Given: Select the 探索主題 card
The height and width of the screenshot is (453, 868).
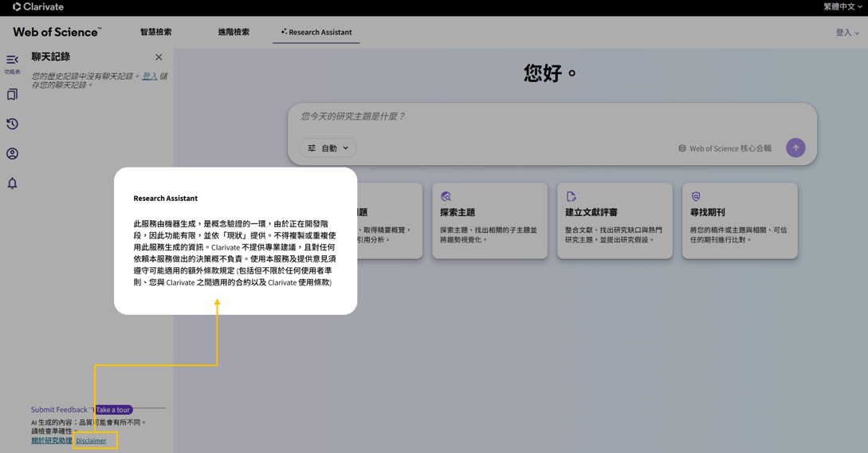Looking at the screenshot, I should (490, 220).
